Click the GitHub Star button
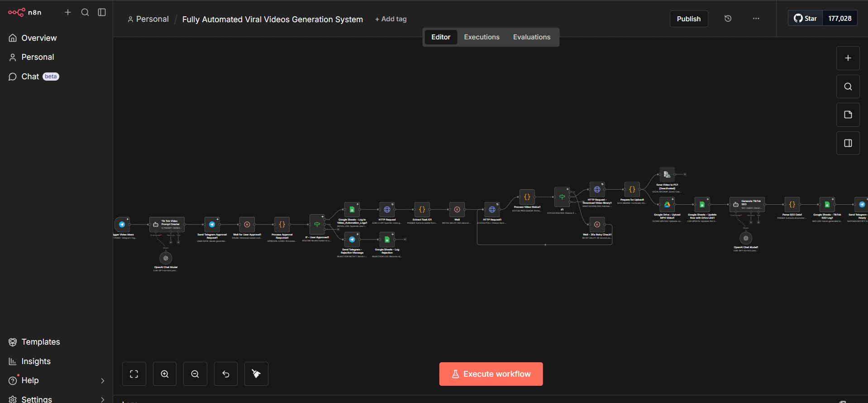Viewport: 868px width, 403px height. (x=806, y=19)
